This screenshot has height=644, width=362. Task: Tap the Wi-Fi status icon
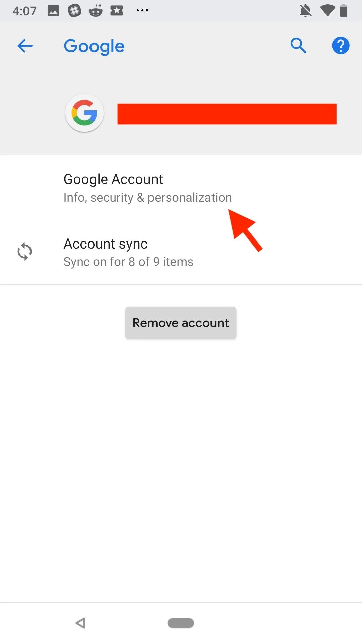[x=327, y=11]
